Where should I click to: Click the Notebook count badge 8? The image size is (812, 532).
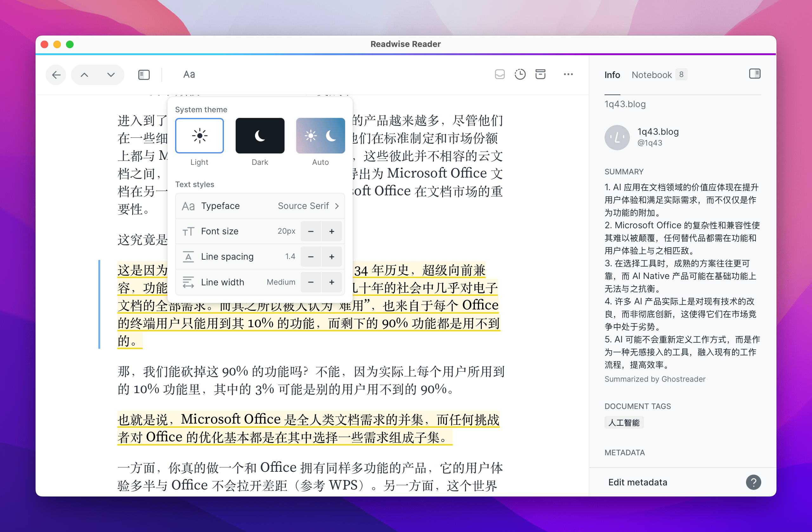pos(681,74)
